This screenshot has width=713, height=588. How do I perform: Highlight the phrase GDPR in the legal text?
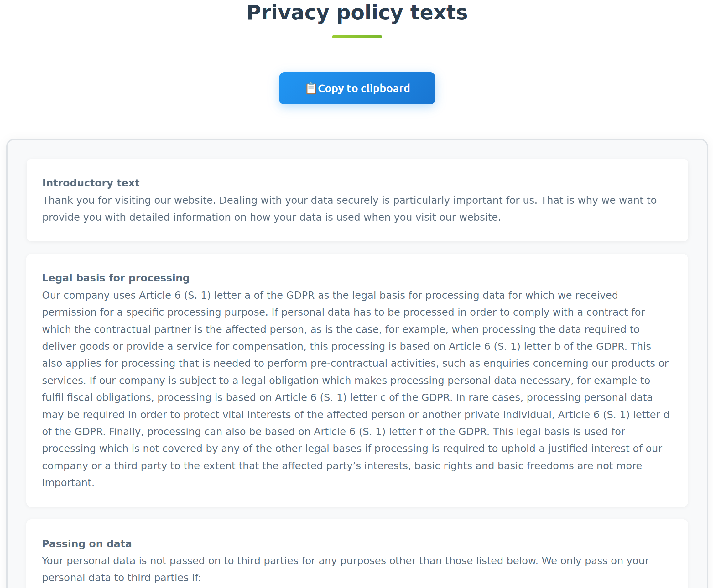pos(301,295)
